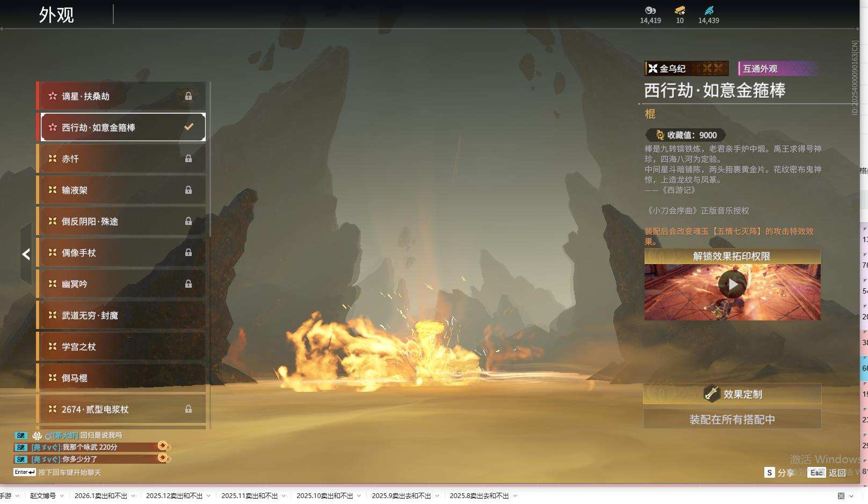
Task: Switch to spreadsheet tab 2026.1卖出和不出
Action: (101, 496)
